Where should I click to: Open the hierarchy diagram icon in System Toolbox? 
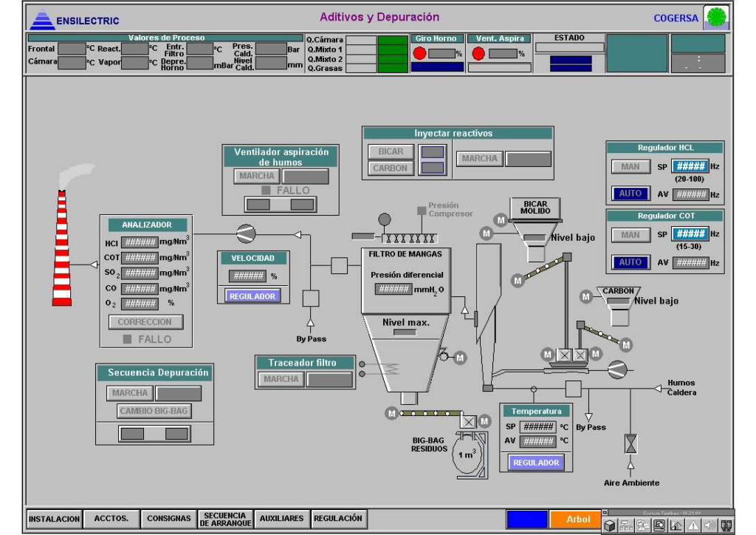coord(626,525)
